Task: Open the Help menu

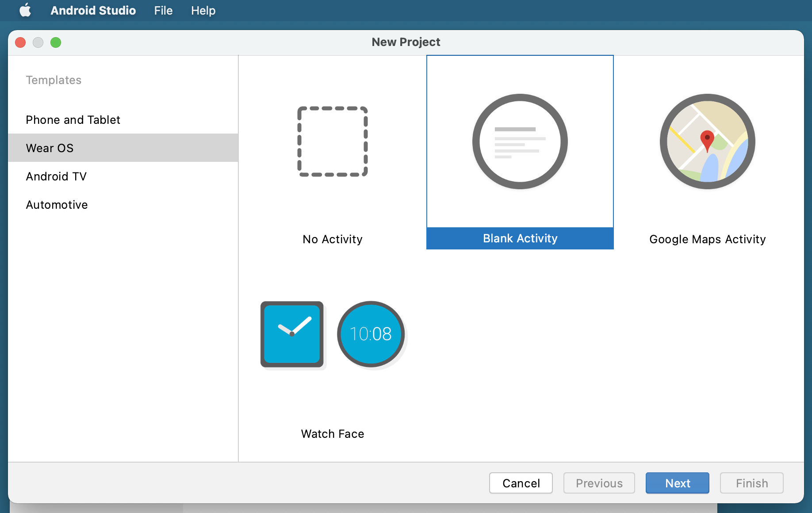Action: [203, 10]
